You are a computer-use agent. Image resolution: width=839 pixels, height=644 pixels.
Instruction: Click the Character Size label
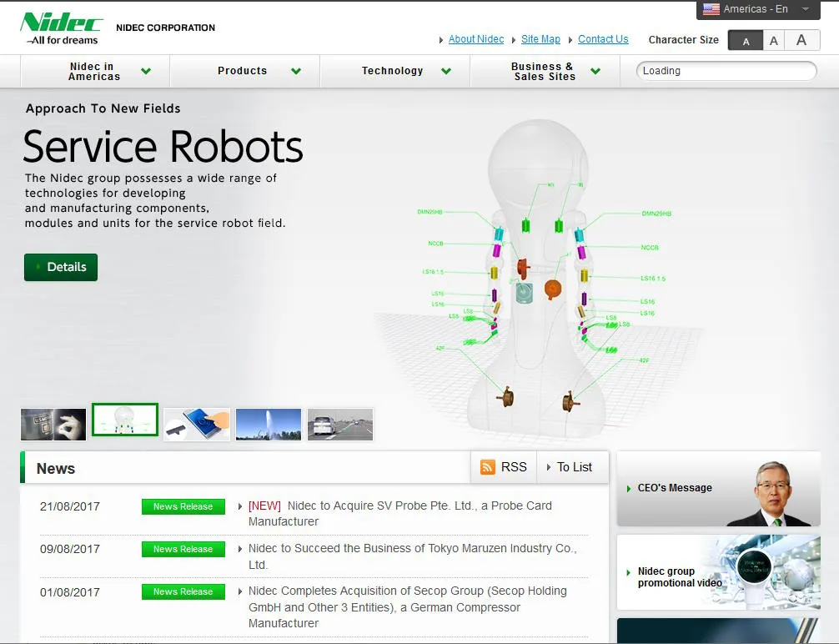pyautogui.click(x=683, y=40)
